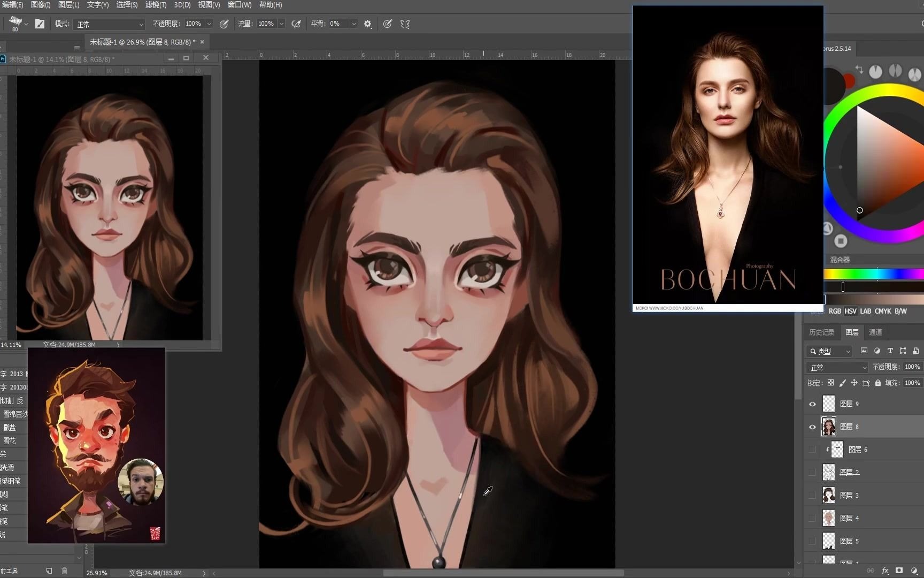Click lock all layer icon
Image resolution: width=924 pixels, height=578 pixels.
coord(878,383)
